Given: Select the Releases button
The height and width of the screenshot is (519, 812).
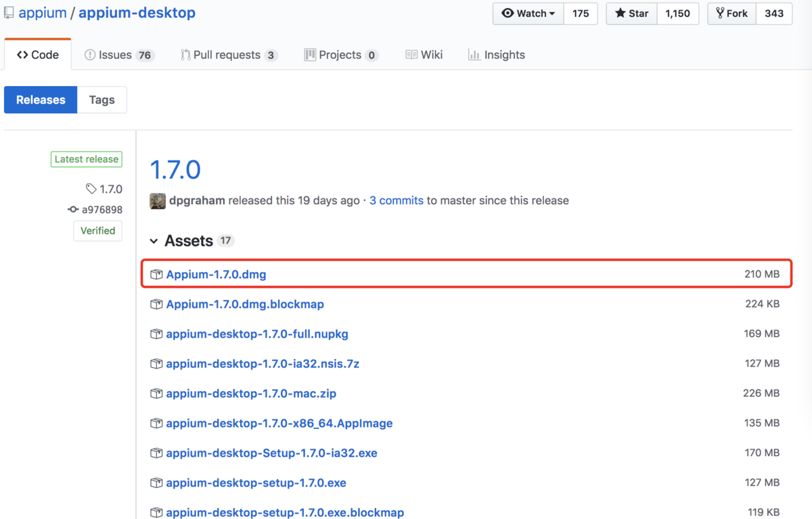Looking at the screenshot, I should (x=41, y=99).
